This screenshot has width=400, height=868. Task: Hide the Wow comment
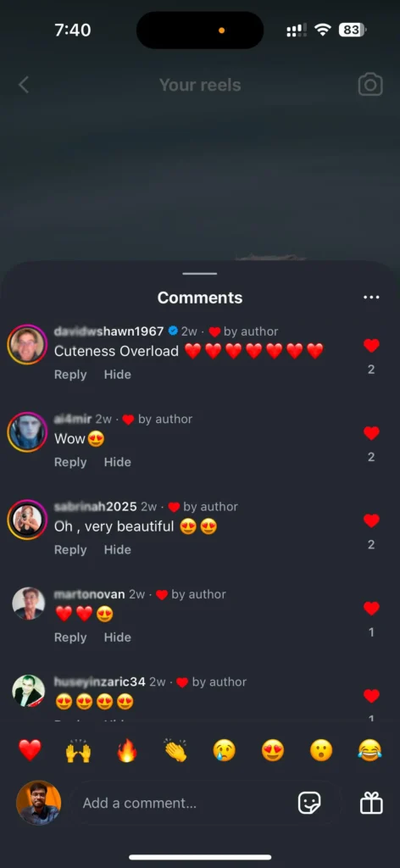click(117, 462)
